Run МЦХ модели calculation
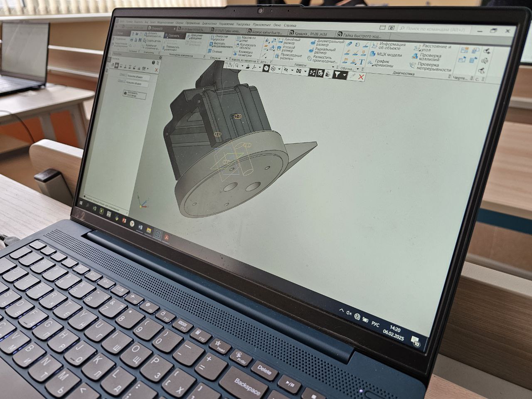The width and height of the screenshot is (532, 399). coord(386,54)
